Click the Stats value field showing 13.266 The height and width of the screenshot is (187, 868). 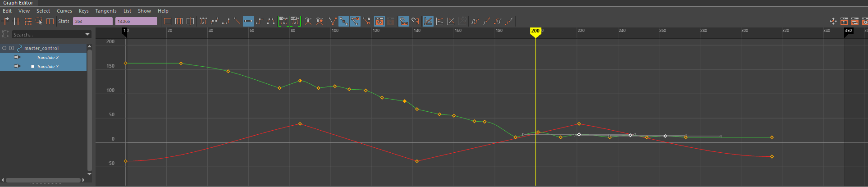[136, 21]
